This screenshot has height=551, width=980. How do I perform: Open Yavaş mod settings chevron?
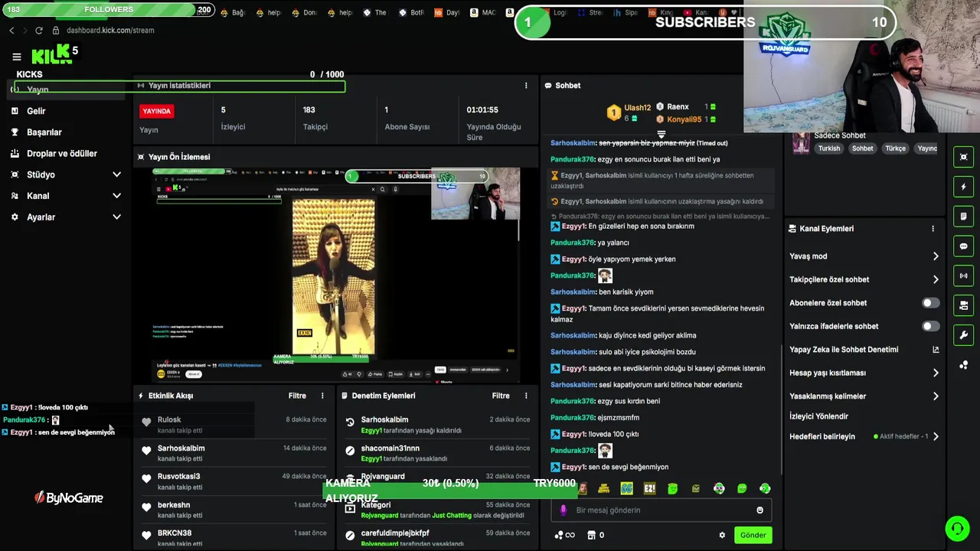point(936,256)
